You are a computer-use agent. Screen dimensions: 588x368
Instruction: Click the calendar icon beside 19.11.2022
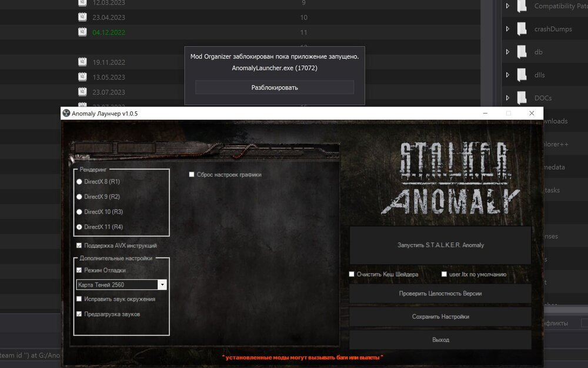(82, 62)
